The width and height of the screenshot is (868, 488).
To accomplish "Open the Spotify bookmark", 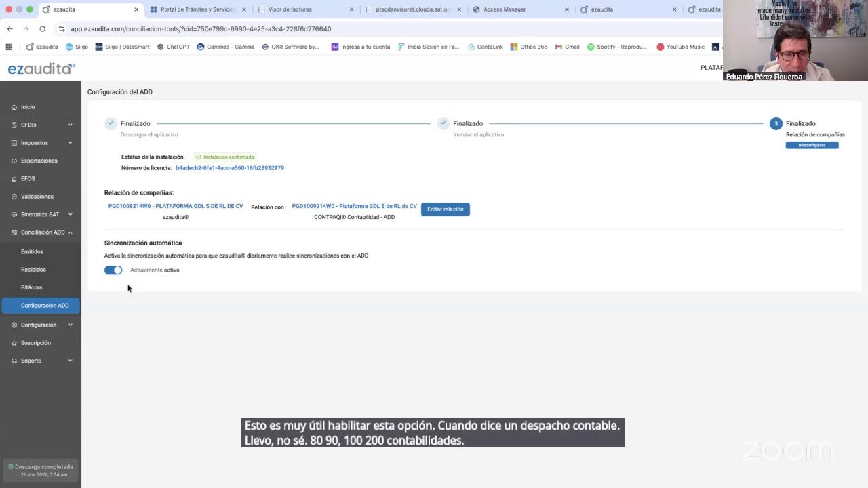I will (616, 47).
